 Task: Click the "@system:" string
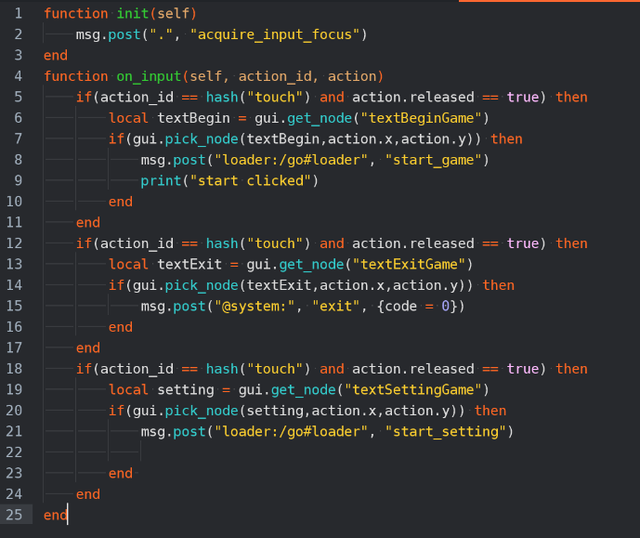(x=254, y=306)
